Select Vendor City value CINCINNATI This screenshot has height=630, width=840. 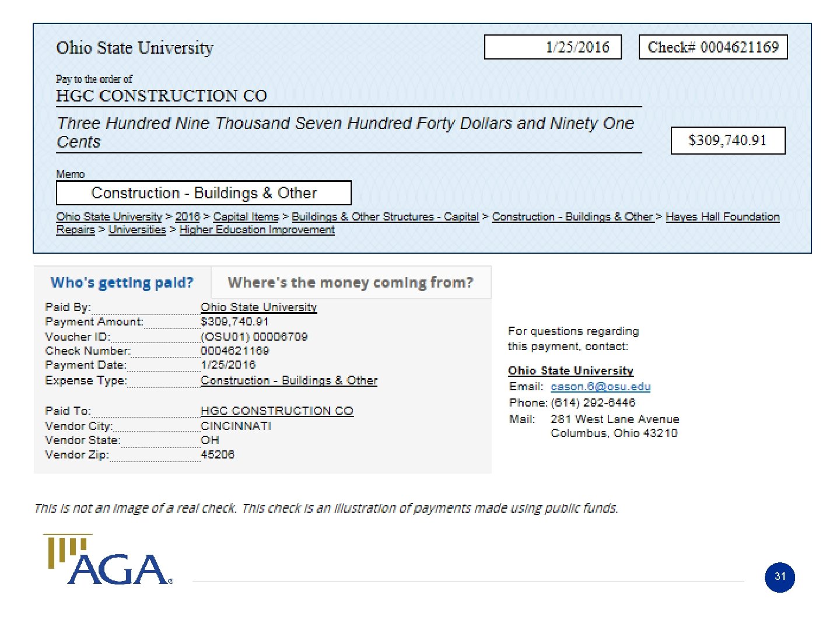(x=236, y=426)
